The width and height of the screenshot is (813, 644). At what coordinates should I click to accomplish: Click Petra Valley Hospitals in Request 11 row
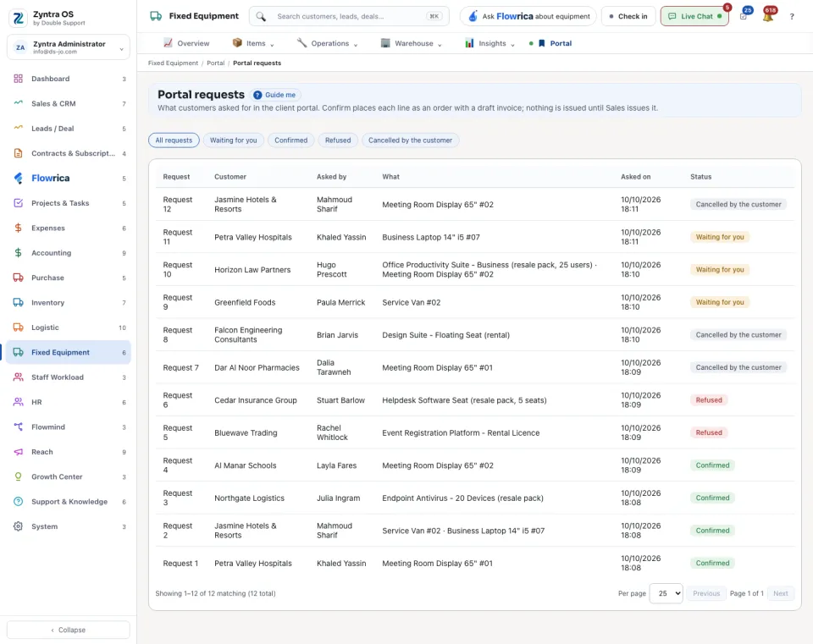pyautogui.click(x=253, y=237)
